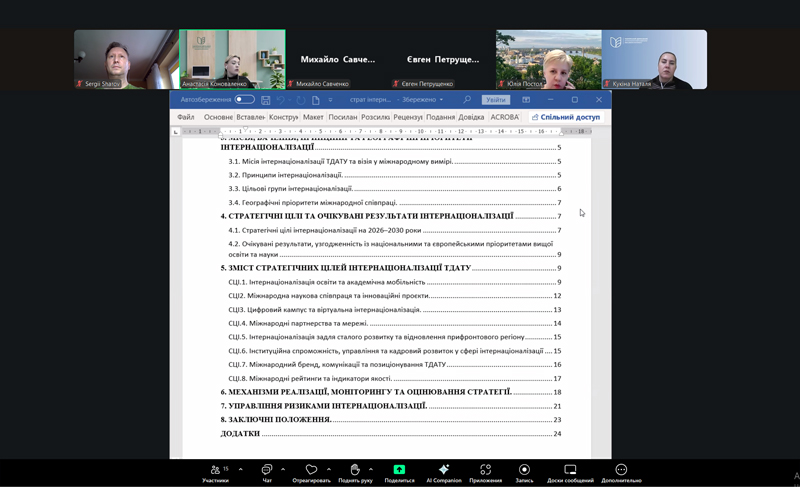Click TOC heading ДОДАТКИ
Image resolution: width=800 pixels, height=487 pixels.
pos(391,433)
